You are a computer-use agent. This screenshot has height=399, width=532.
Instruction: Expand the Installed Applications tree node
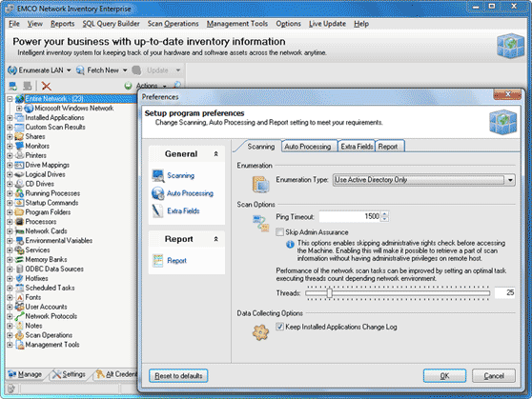(10, 118)
